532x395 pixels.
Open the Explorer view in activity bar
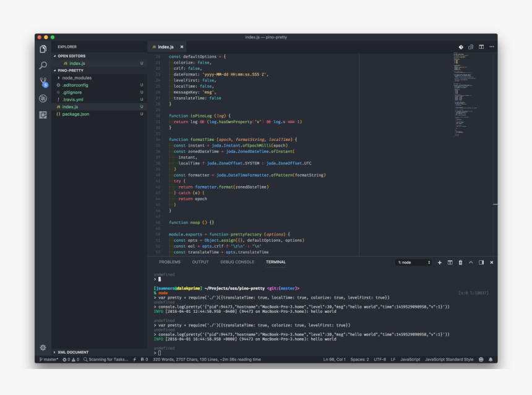[x=43, y=49]
